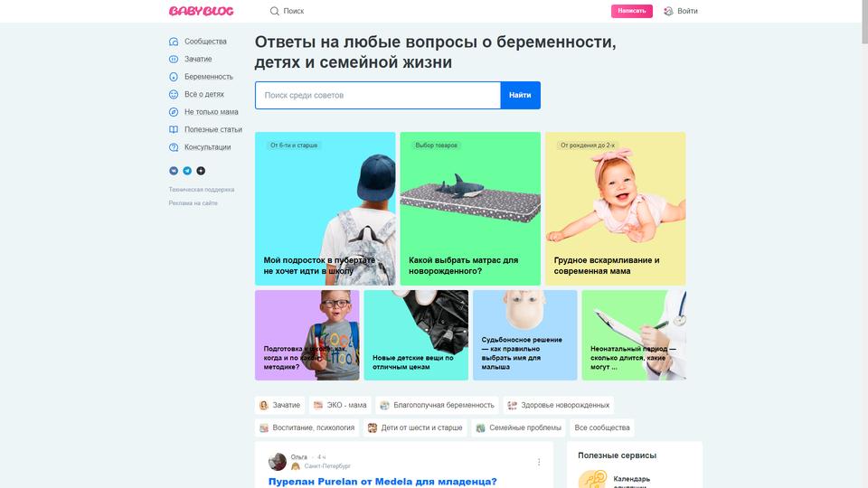Open the VK social icon

(x=174, y=171)
